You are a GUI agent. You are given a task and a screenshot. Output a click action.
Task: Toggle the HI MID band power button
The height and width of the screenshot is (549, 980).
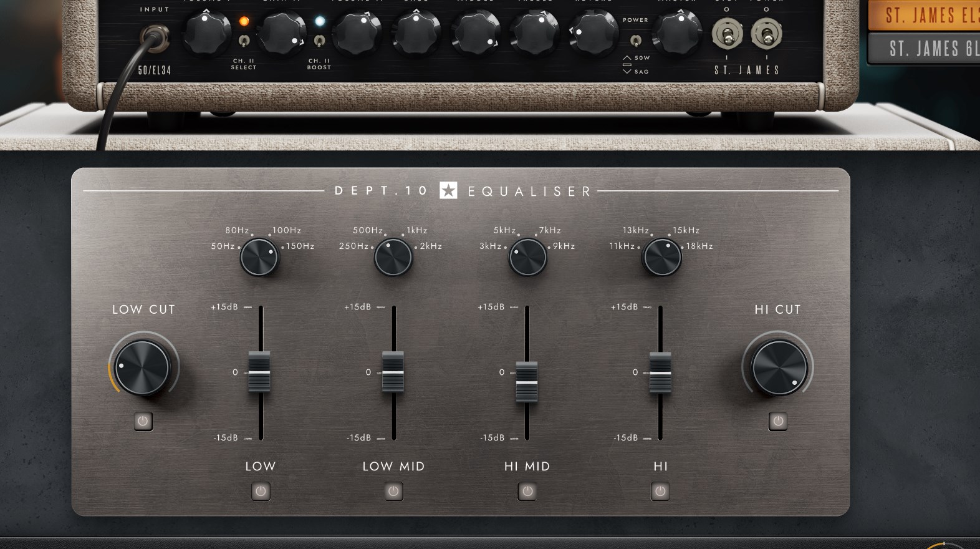click(527, 492)
